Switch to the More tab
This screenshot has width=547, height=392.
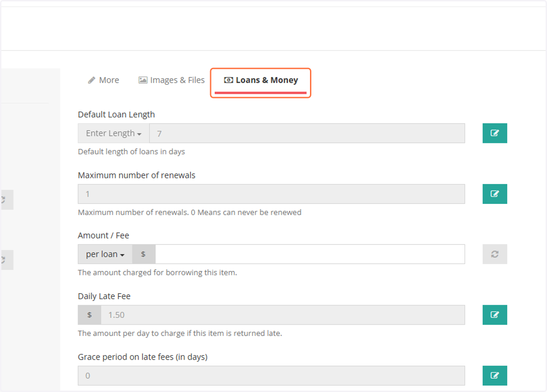[x=103, y=80]
